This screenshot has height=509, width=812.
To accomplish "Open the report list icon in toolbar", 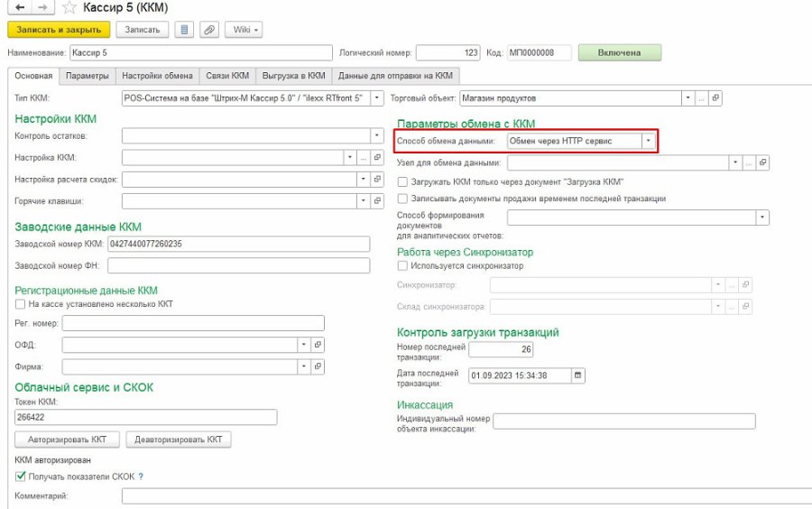I will pos(184,30).
